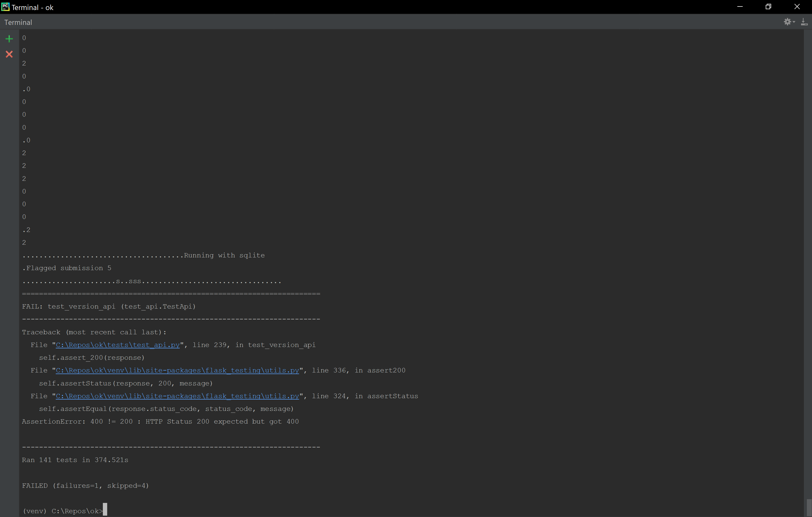Screen dimensions: 812x517
Task: Click 'self.assertStatus(response, 200, message)' line
Action: coord(126,383)
